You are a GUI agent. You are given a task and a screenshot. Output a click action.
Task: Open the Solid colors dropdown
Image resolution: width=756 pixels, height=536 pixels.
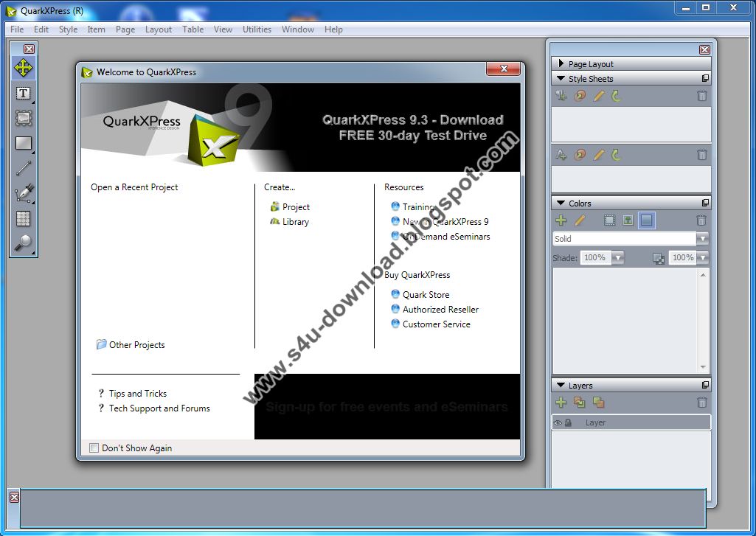[x=702, y=238]
